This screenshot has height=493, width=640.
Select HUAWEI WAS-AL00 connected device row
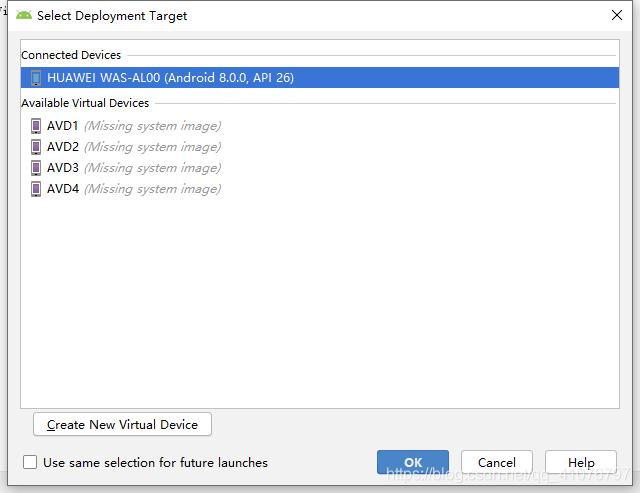point(320,78)
